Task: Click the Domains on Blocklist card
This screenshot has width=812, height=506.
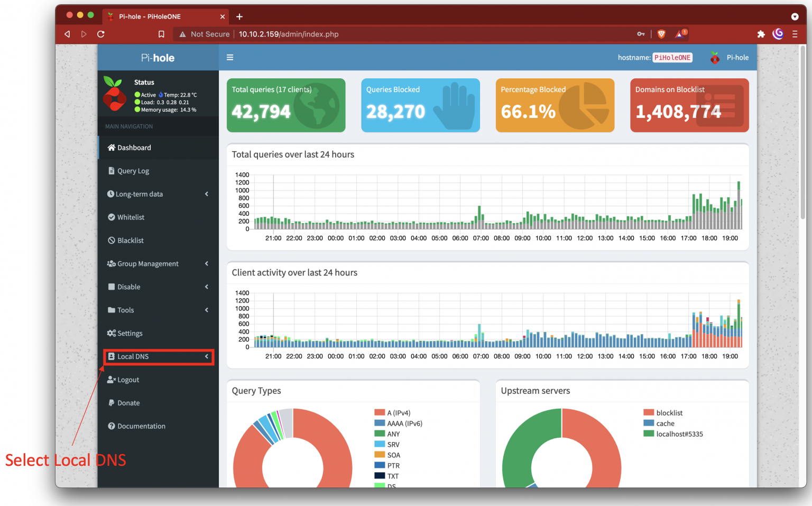Action: pyautogui.click(x=689, y=105)
